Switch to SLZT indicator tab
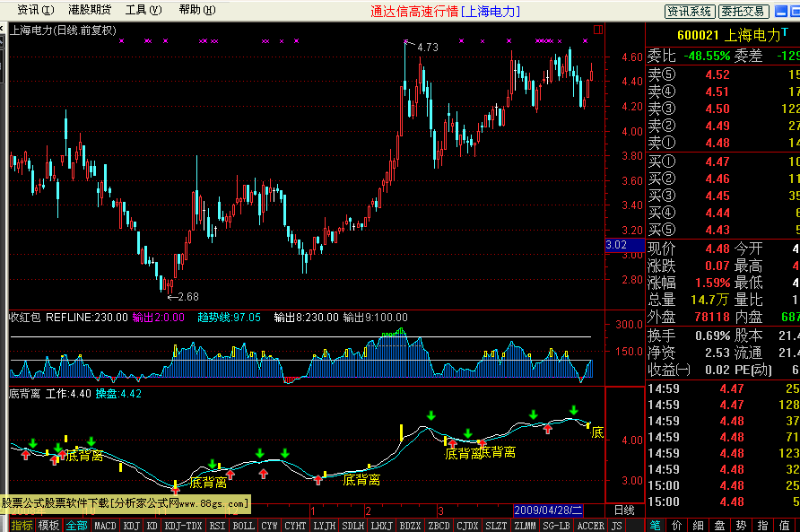 coord(496,526)
